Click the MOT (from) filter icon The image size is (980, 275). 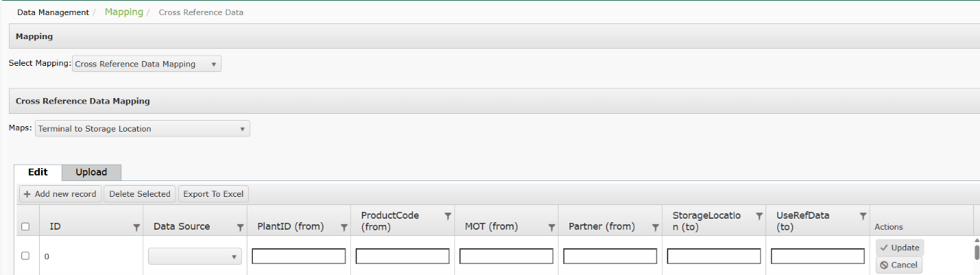pos(552,227)
